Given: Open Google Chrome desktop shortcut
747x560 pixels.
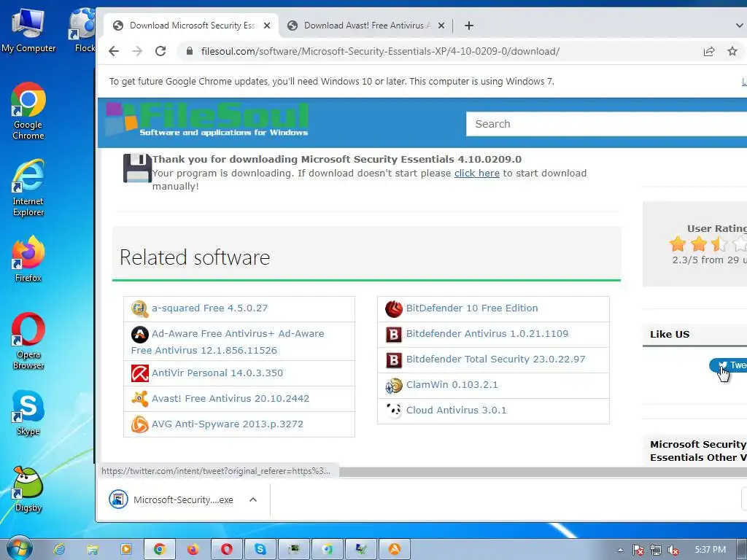Looking at the screenshot, I should coord(28,111).
